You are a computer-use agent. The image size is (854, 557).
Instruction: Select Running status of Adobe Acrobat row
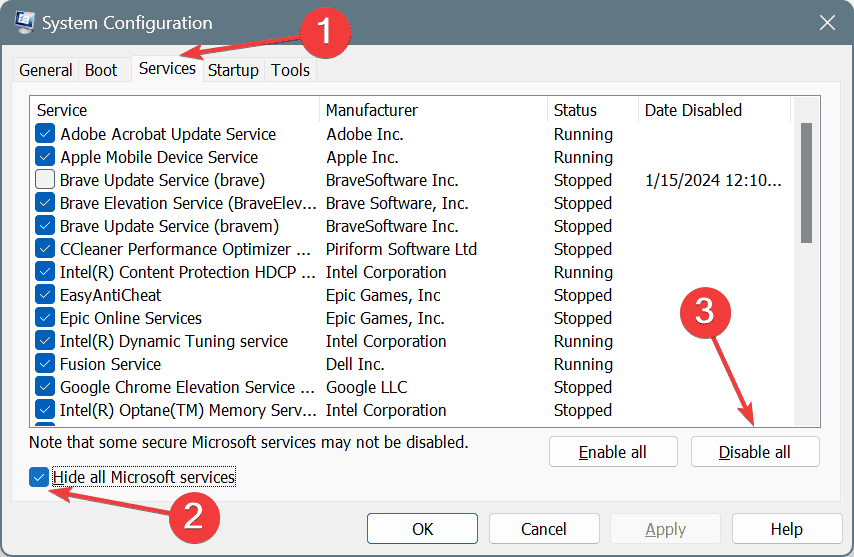(583, 134)
